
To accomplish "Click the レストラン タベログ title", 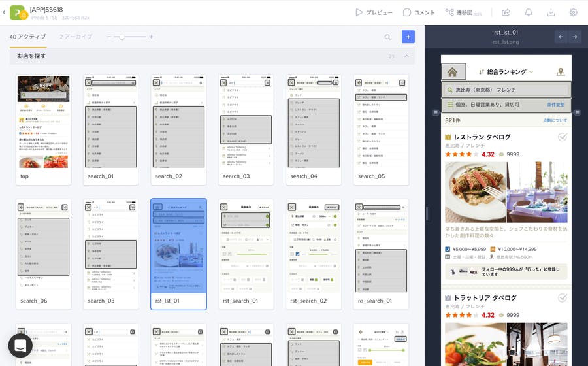I will pos(482,137).
